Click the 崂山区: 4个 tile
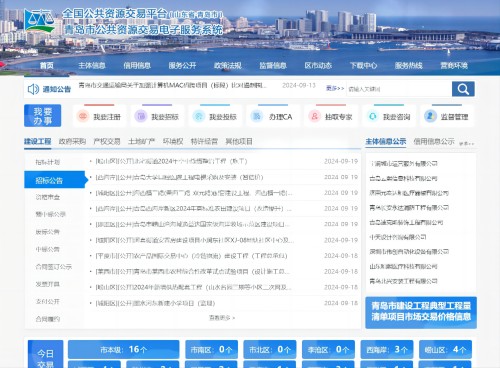 pyautogui.click(x=445, y=349)
